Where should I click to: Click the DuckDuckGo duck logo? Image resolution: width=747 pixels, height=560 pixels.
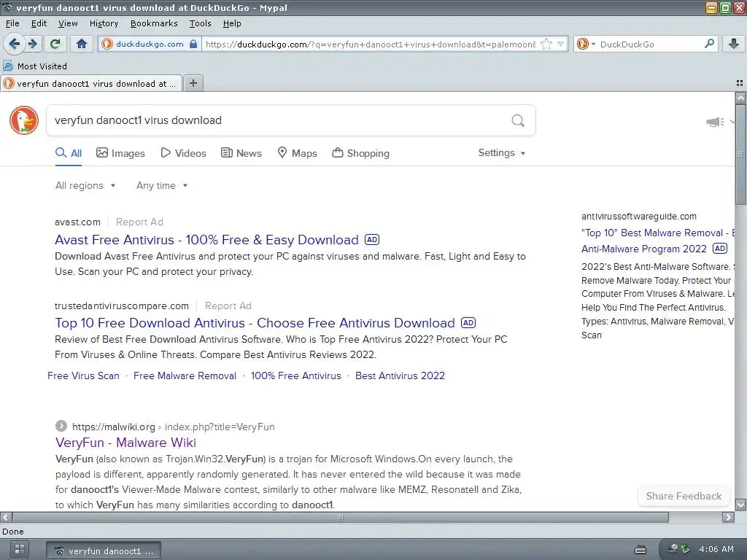coord(24,120)
